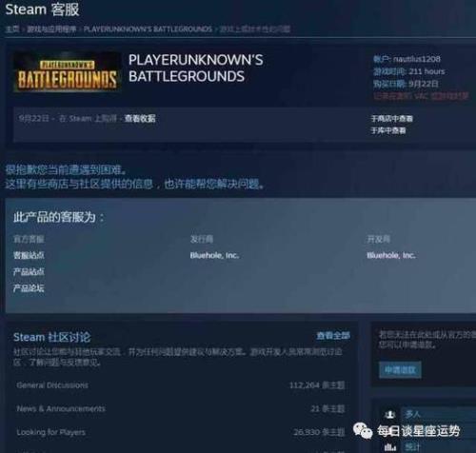Go to the 客服站点 support site link

coord(29,255)
